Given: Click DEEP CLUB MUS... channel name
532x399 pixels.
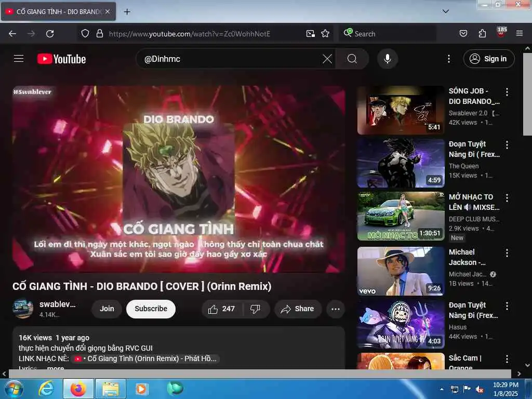Looking at the screenshot, I should [474, 219].
